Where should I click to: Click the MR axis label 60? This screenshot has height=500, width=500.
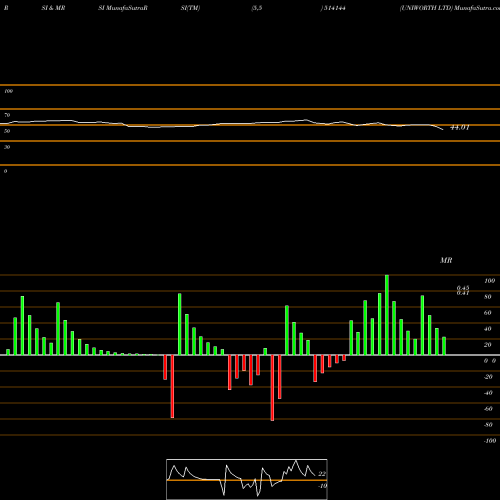pos(488,313)
